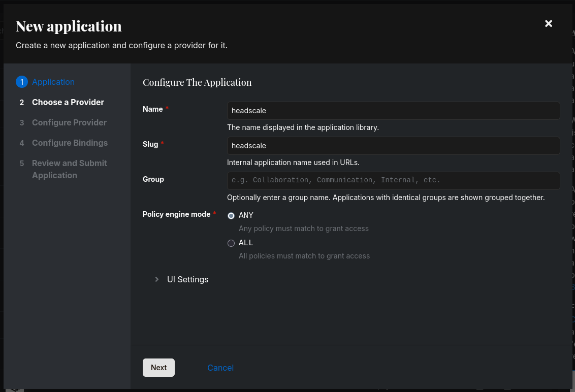Click the step number 5 indicator
Image resolution: width=575 pixels, height=392 pixels.
[22, 163]
